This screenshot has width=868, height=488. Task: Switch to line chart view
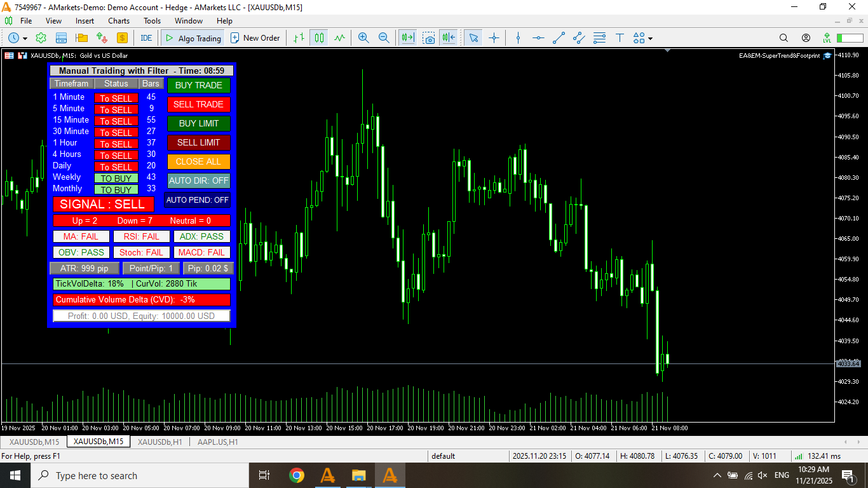pyautogui.click(x=339, y=37)
